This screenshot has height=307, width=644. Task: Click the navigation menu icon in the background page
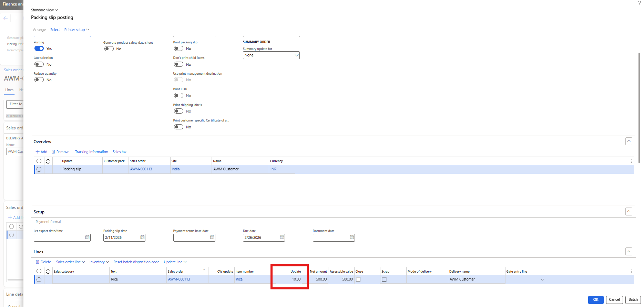tap(15, 18)
